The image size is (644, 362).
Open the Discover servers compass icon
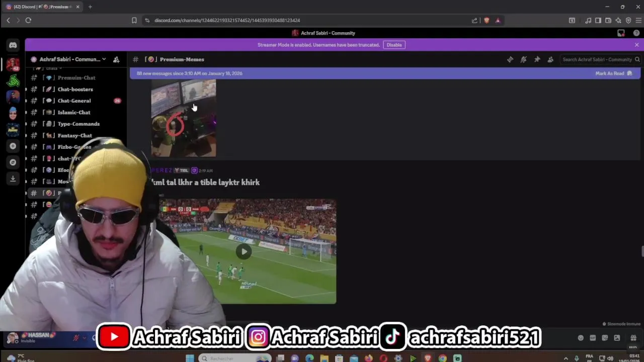point(13,162)
